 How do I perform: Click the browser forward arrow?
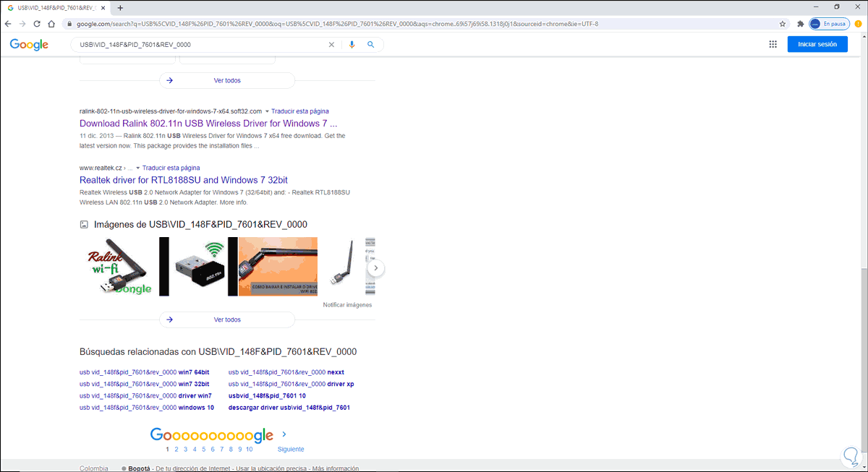(x=23, y=24)
